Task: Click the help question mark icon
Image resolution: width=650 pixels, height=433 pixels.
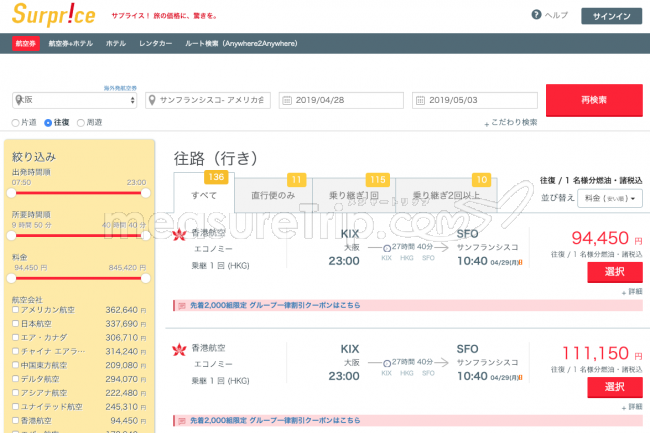Action: coord(536,15)
